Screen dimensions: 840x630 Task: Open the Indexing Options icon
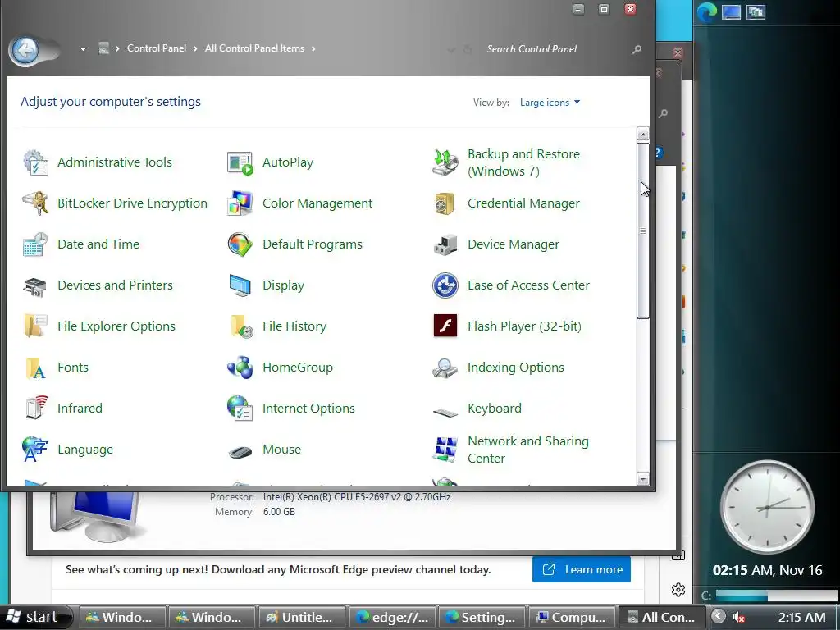[x=445, y=367]
